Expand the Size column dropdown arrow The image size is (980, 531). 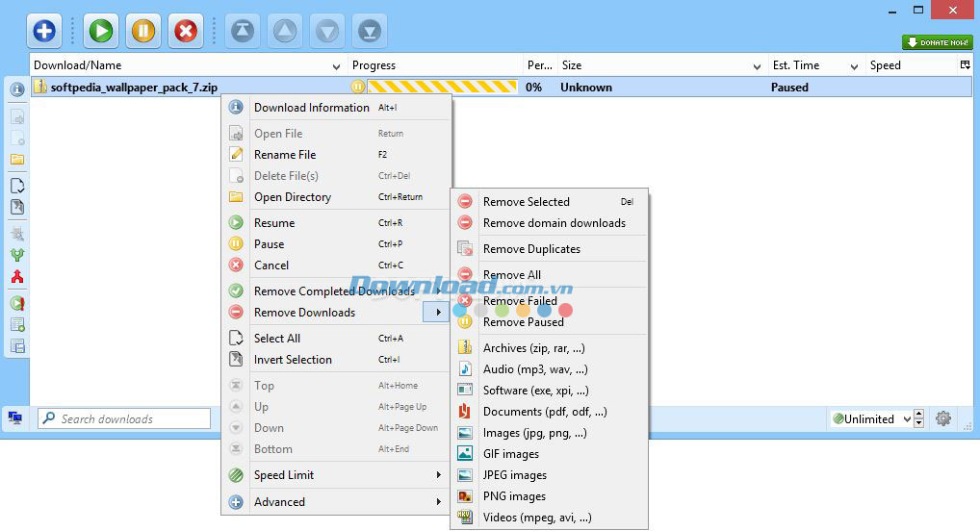[757, 66]
